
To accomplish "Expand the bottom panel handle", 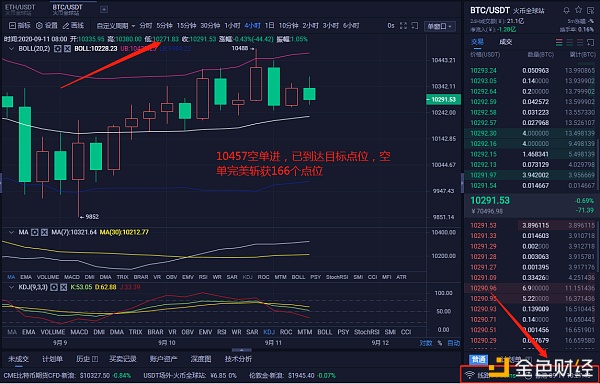I will (x=242, y=350).
